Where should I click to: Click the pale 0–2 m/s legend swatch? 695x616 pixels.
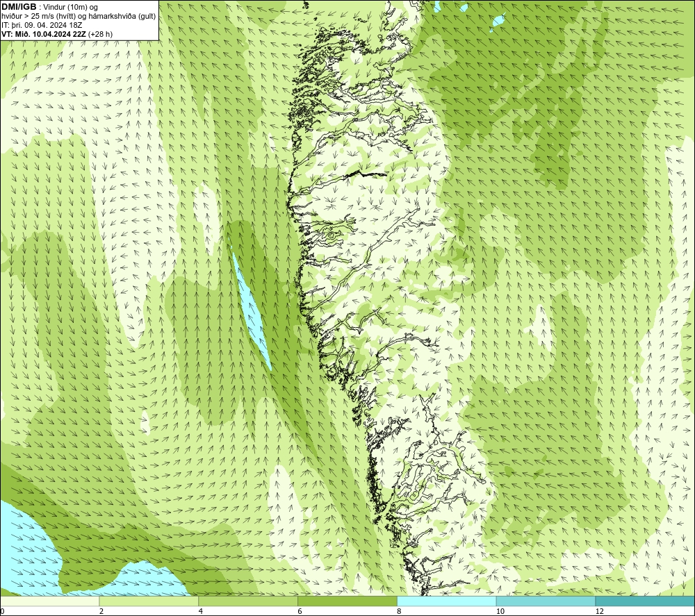coord(49,601)
